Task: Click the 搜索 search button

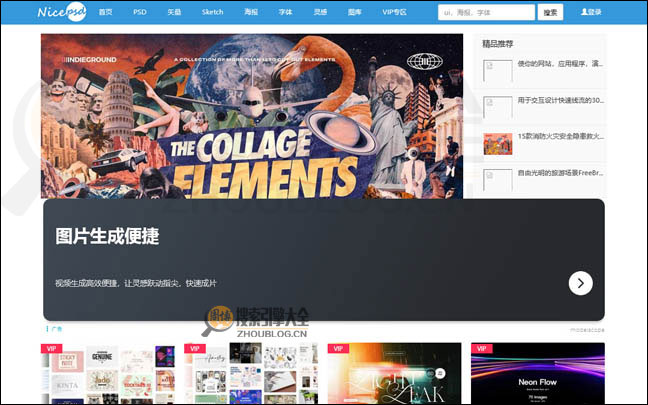Action: pos(549,12)
